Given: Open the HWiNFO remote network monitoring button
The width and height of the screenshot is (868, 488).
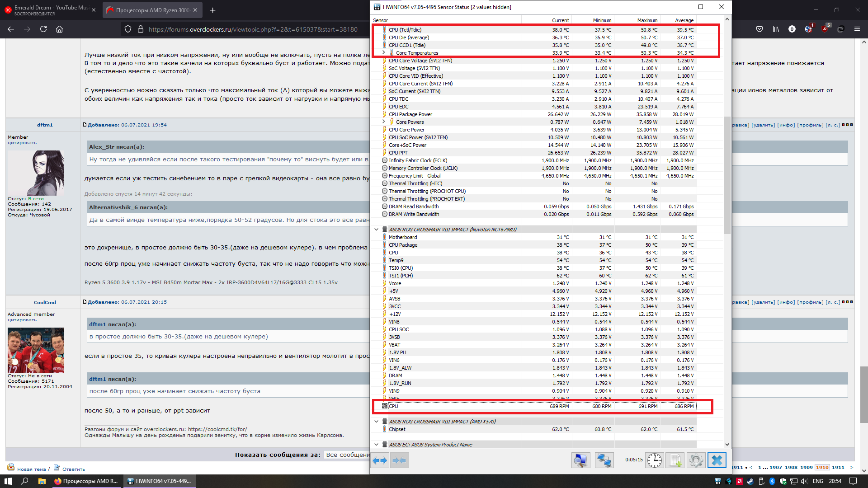Looking at the screenshot, I should tap(604, 460).
